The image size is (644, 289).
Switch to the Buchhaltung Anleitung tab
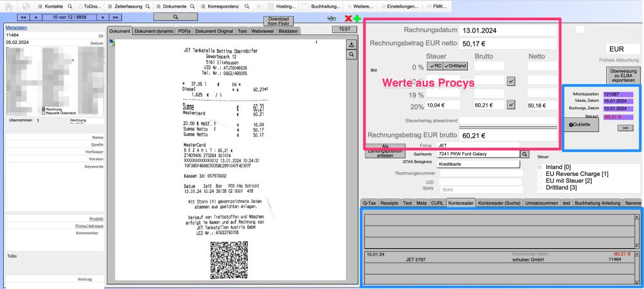[597, 203]
